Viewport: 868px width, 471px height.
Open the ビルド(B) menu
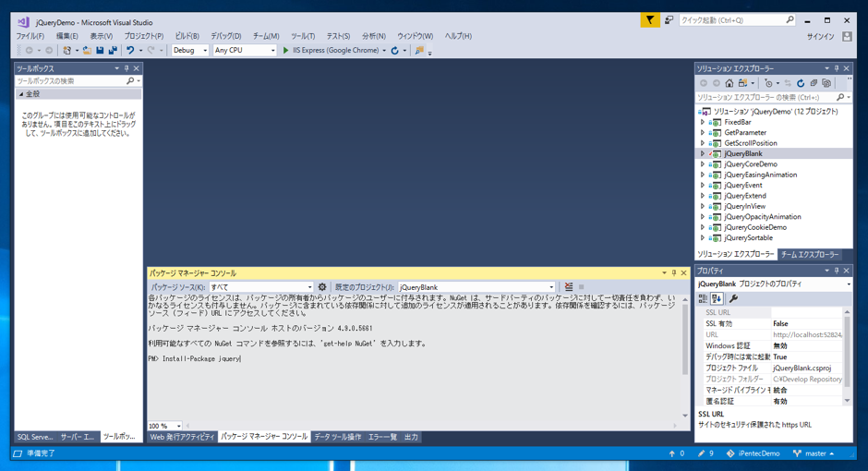pyautogui.click(x=187, y=36)
